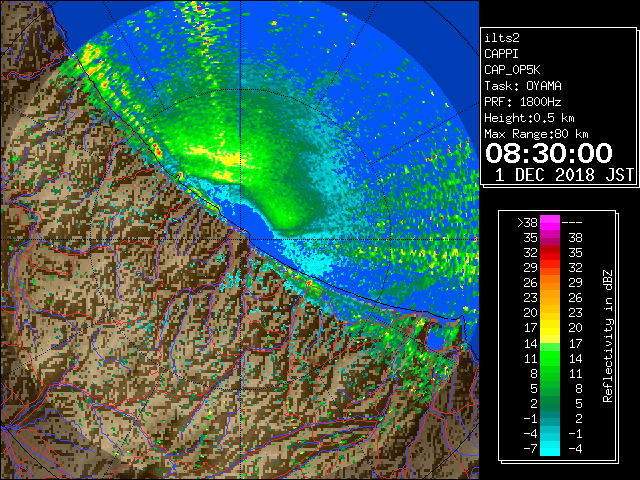Screen dimensions: 640x480
Task: Select the 'CAPPI' product label
Action: point(501,54)
